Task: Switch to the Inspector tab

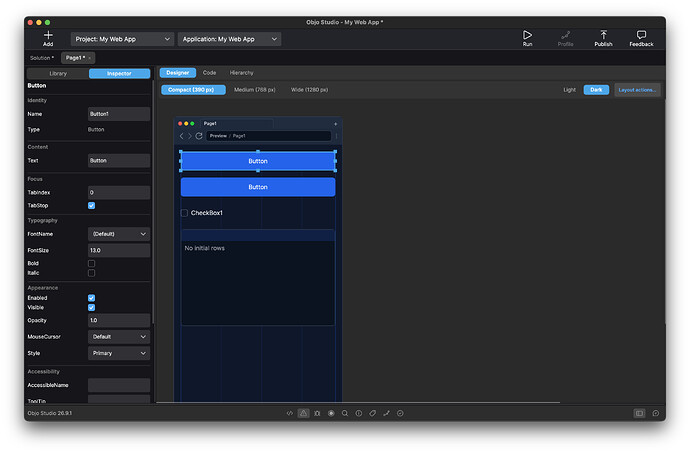Action: [119, 73]
